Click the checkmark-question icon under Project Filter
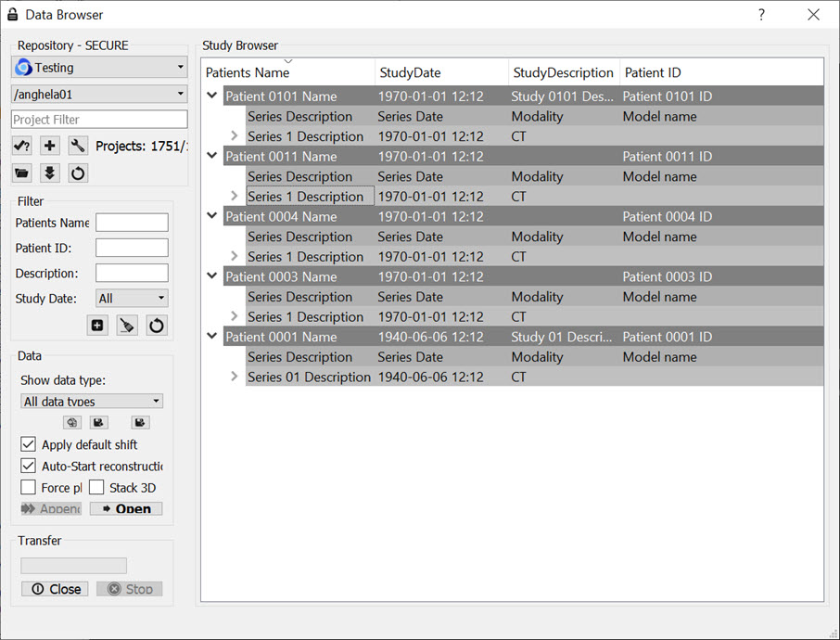Screen dimensions: 840x640 click(x=22, y=146)
